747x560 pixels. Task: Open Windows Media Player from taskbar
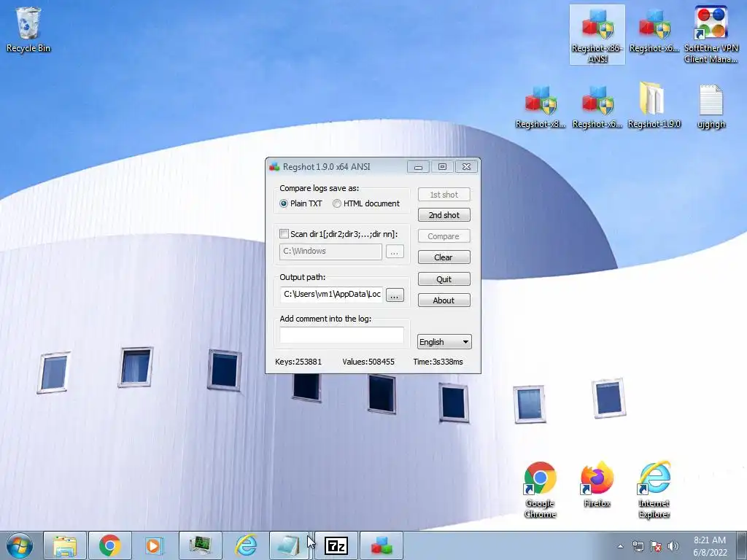[x=155, y=545]
